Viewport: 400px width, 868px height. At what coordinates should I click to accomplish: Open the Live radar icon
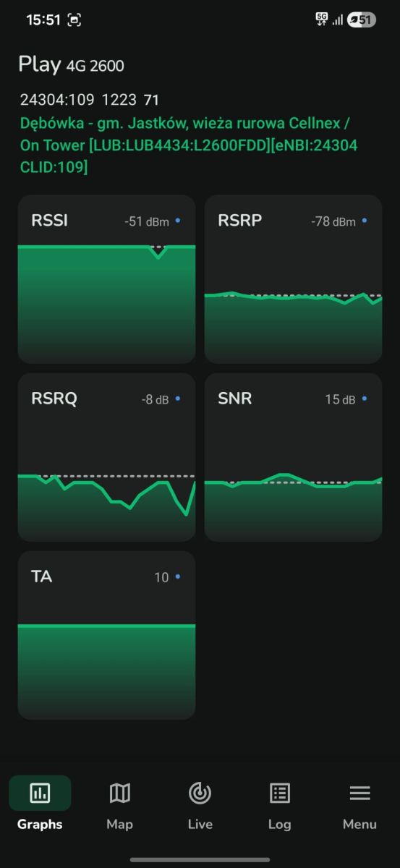coord(200,793)
